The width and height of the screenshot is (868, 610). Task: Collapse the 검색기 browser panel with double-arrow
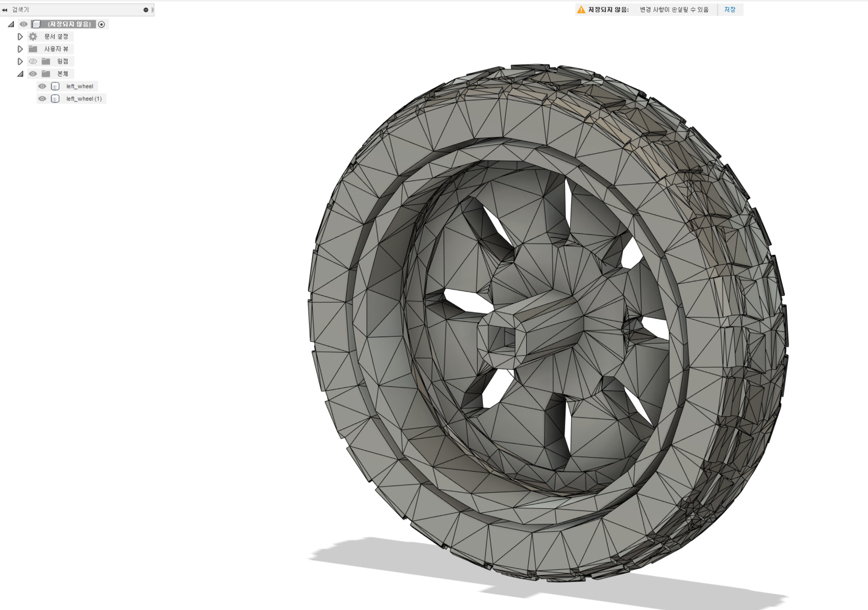[x=4, y=10]
